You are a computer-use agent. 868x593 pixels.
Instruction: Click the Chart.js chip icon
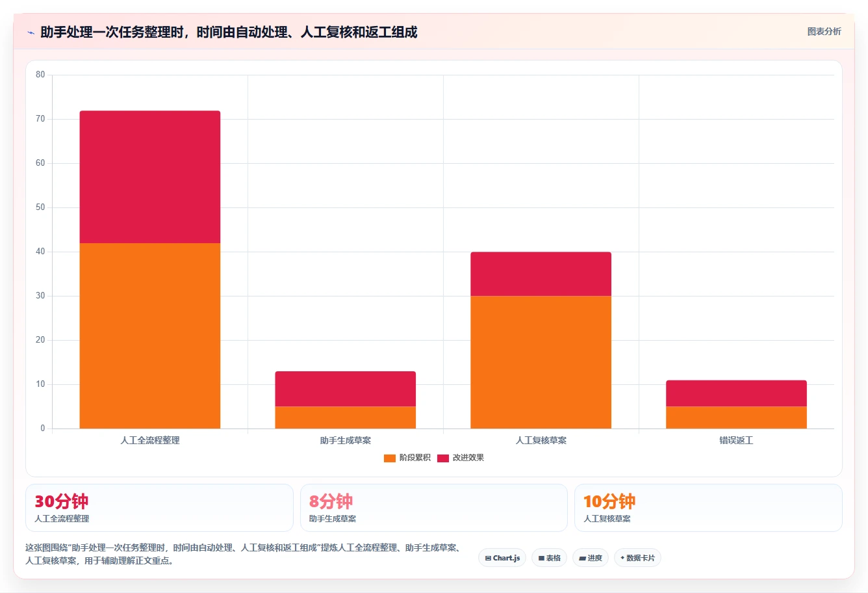488,558
